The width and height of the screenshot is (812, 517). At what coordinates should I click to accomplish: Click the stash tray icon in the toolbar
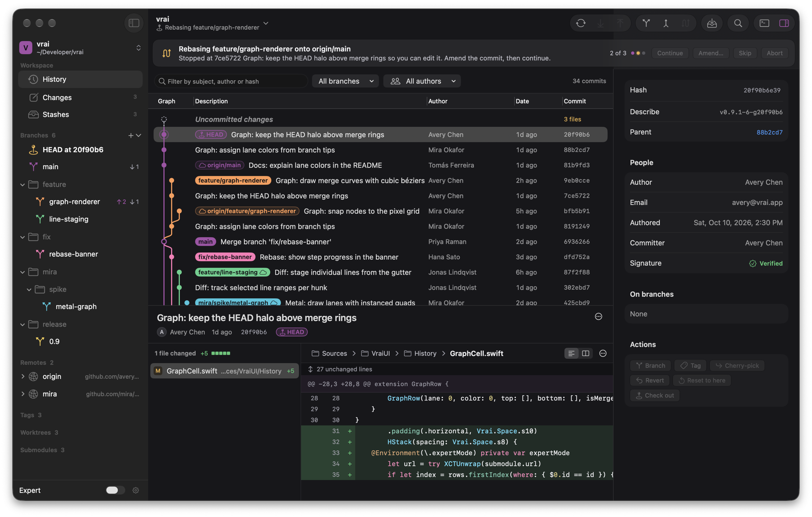(x=712, y=23)
